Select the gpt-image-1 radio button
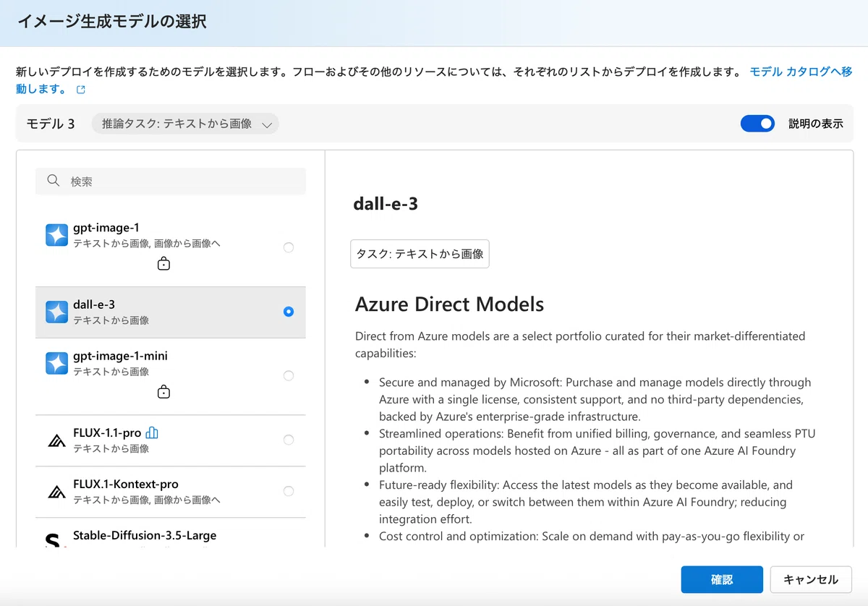The image size is (868, 606). 289,247
